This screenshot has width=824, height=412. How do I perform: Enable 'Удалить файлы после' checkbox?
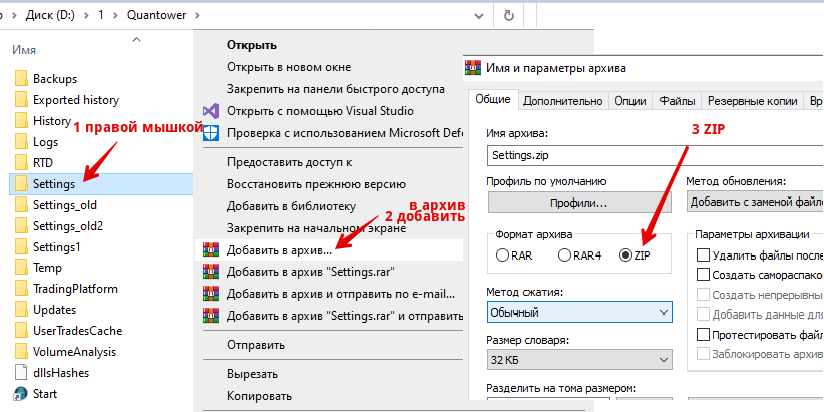703,256
